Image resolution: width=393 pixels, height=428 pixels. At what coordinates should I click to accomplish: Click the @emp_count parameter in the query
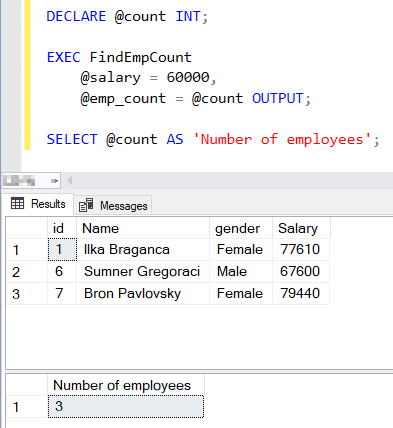tap(123, 99)
